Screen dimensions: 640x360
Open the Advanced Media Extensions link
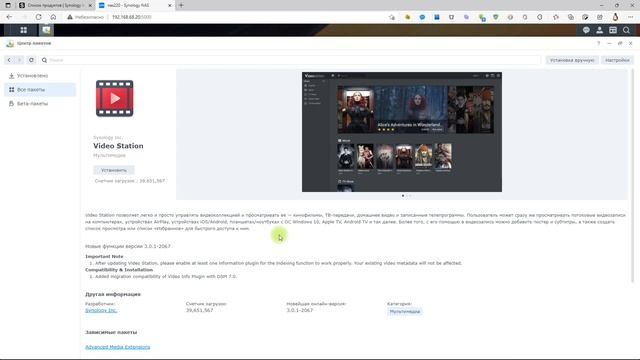[118, 347]
